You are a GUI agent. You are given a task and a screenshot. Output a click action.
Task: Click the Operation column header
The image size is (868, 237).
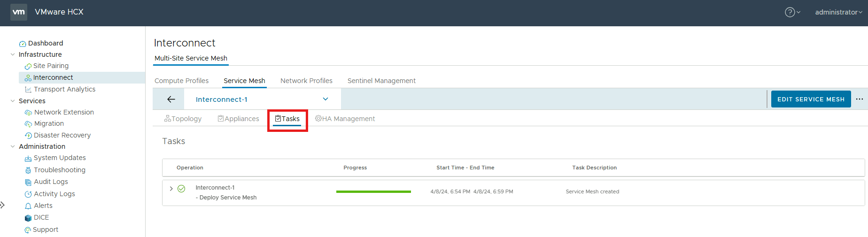pyautogui.click(x=190, y=168)
